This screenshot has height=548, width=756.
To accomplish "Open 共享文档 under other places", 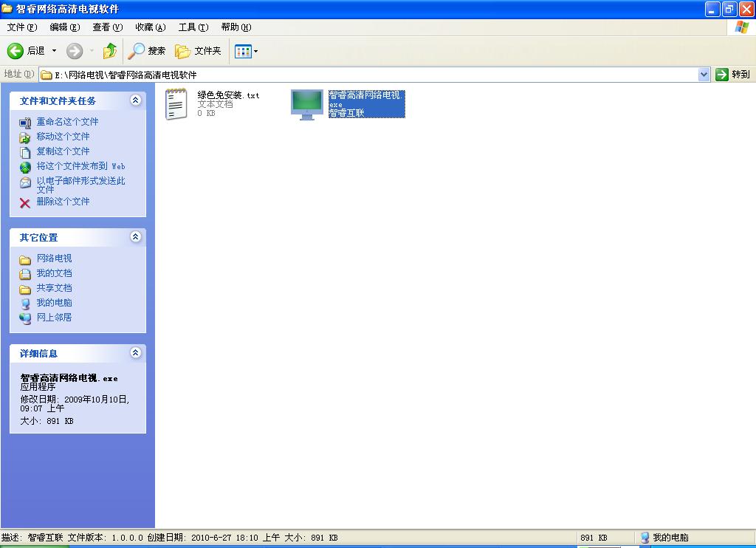I will pyautogui.click(x=55, y=288).
